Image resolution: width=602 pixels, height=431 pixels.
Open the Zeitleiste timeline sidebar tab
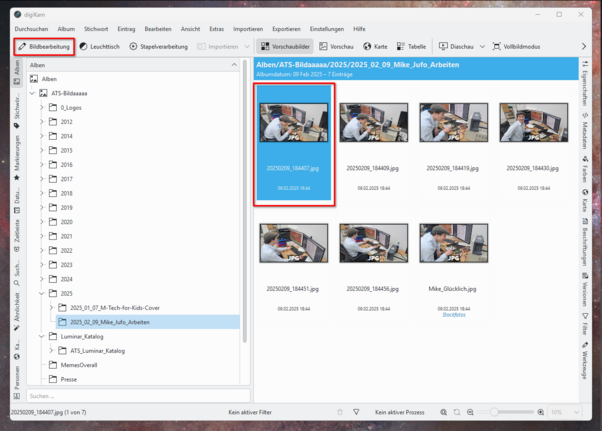point(17,236)
